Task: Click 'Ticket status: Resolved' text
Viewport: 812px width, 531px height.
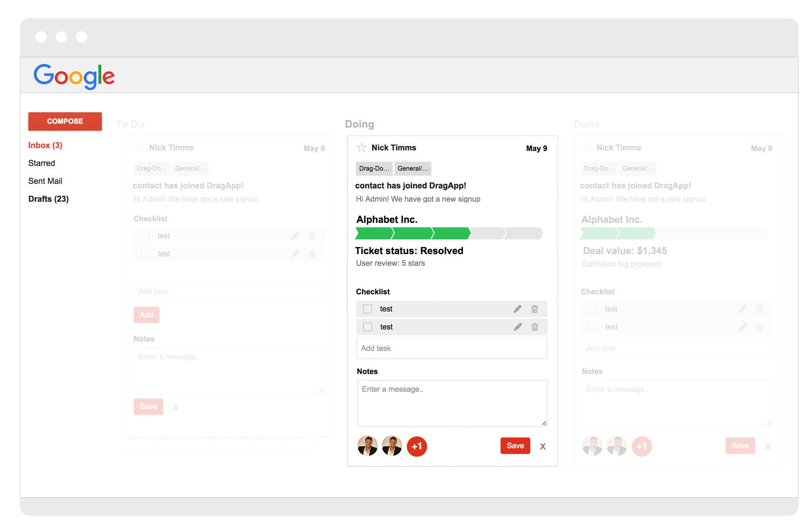Action: tap(409, 251)
